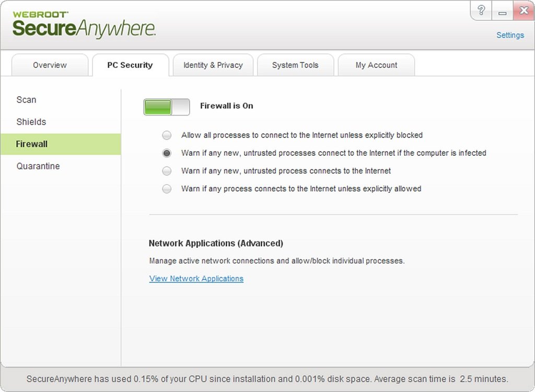Select warn if any process connects unless allowed

[x=167, y=189]
